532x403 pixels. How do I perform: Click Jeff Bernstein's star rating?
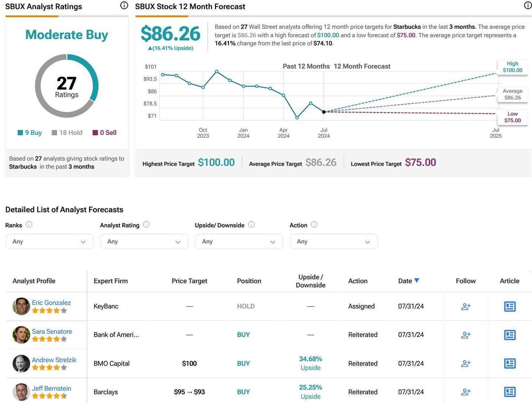(50, 396)
